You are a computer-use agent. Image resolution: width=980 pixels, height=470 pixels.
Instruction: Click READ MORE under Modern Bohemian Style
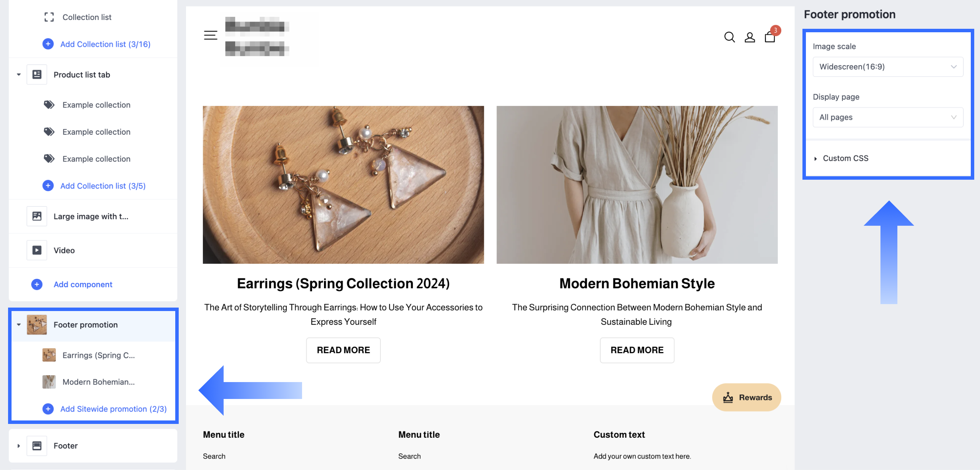(x=637, y=350)
